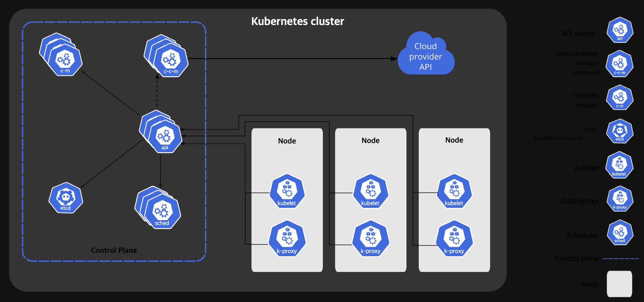
Task: Click the sched scheduler icon in Control Plane
Action: point(159,208)
